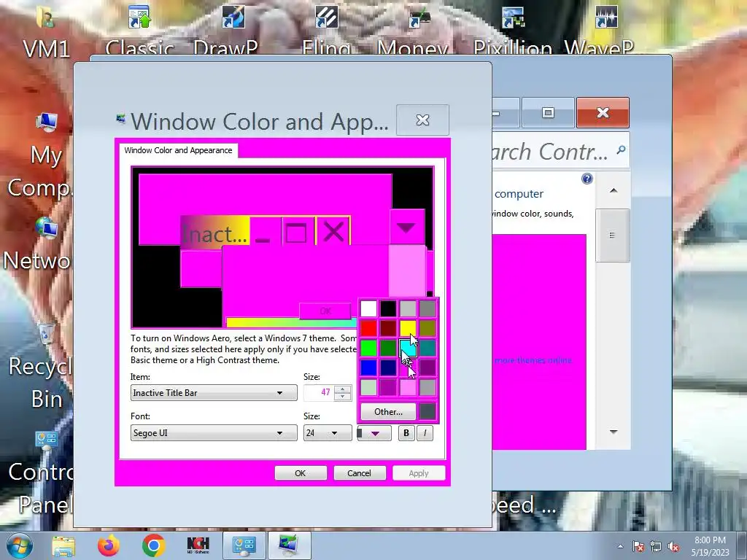Select the Pixillion shortcut icon on desktop

click(x=513, y=17)
